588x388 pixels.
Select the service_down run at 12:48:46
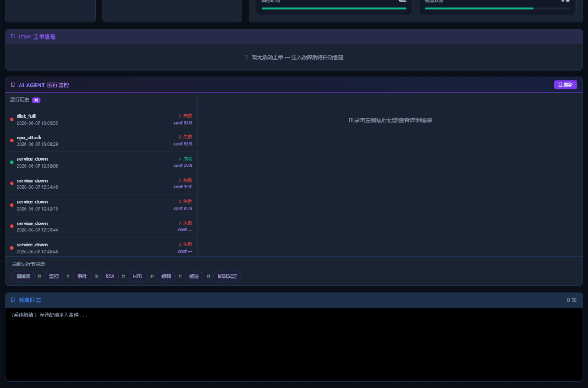tap(101, 247)
